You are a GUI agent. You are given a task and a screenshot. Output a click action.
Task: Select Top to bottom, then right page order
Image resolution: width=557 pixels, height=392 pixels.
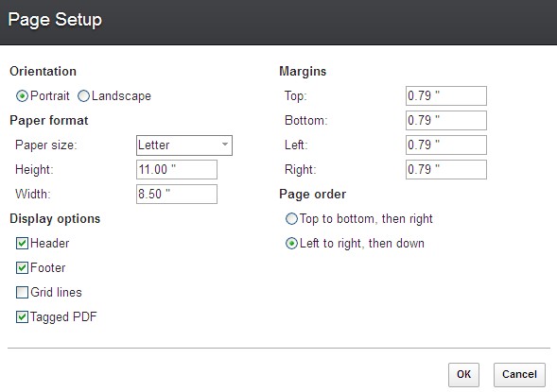[x=291, y=219]
